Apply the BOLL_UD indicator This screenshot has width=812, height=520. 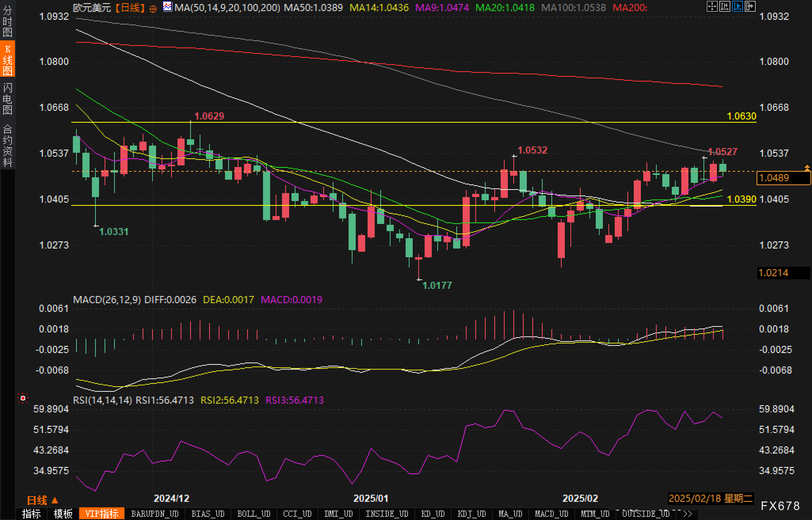[x=254, y=514]
